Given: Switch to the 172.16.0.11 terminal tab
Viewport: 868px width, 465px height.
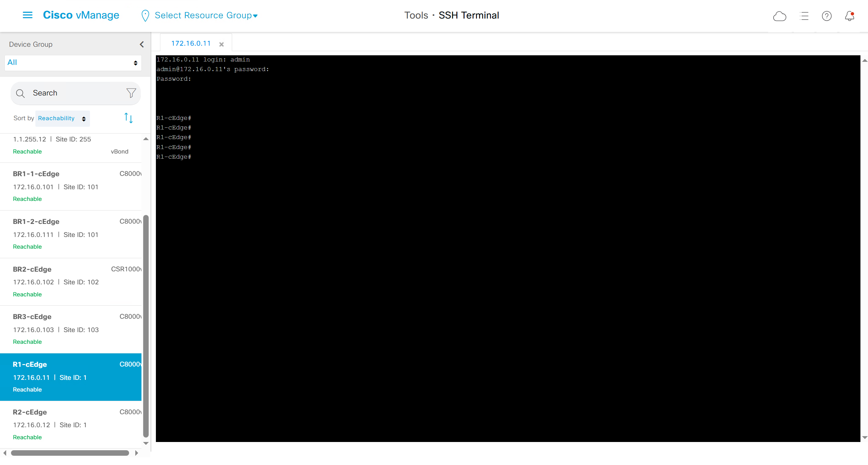Looking at the screenshot, I should tap(191, 44).
